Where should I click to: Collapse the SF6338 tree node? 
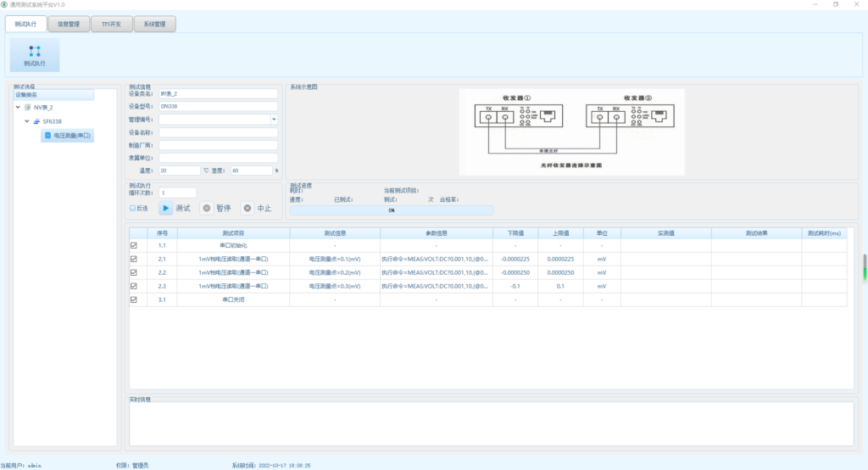pos(26,121)
